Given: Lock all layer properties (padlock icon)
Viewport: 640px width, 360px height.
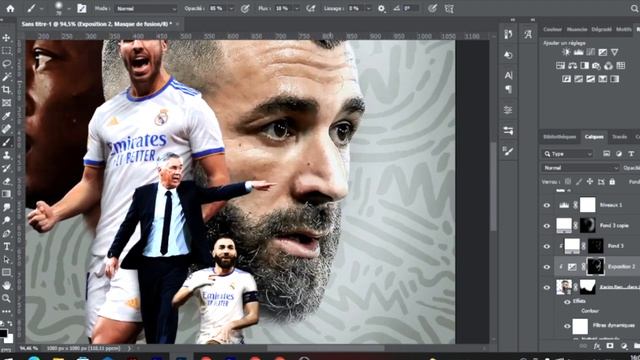Looking at the screenshot, I should click(x=612, y=182).
